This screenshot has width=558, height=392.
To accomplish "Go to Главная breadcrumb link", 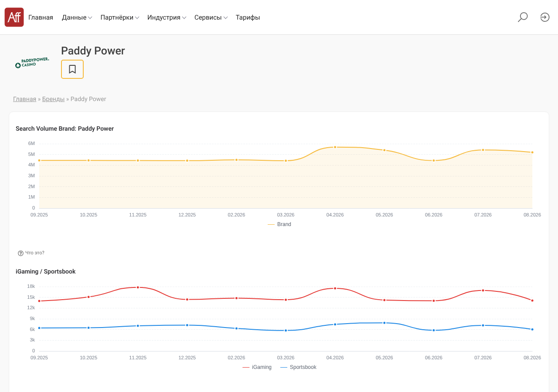I will point(24,99).
